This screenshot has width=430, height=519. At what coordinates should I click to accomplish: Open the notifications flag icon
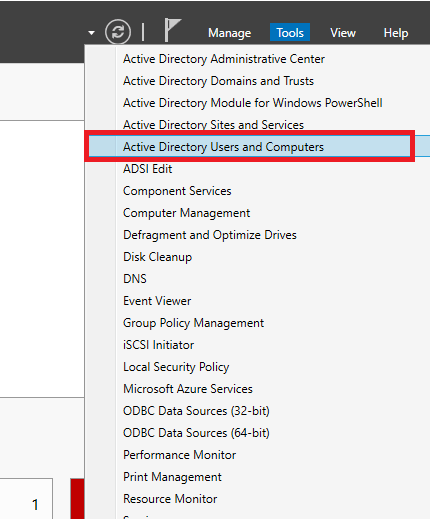[x=173, y=30]
